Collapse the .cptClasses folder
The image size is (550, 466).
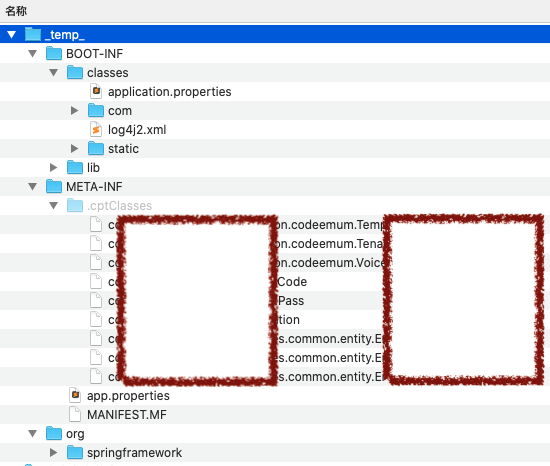pyautogui.click(x=54, y=205)
